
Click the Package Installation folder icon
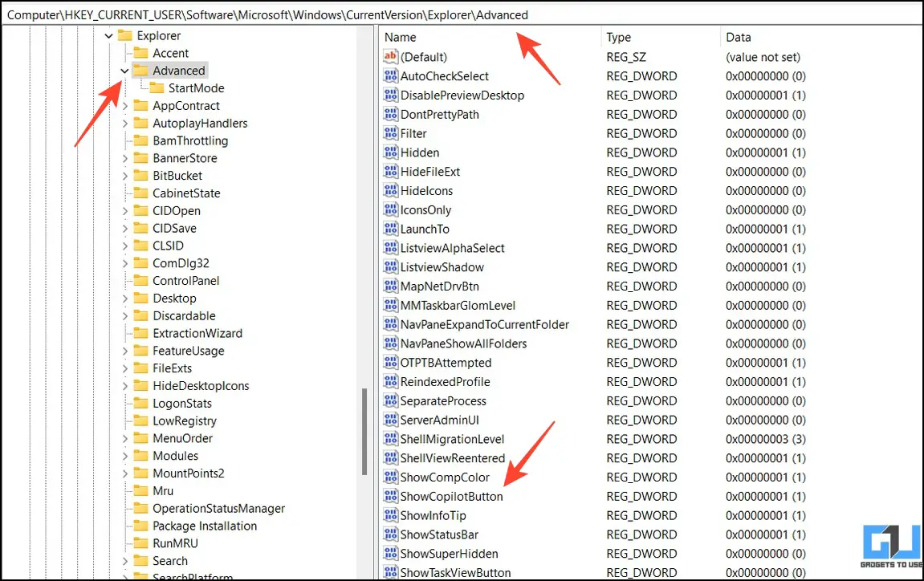140,526
